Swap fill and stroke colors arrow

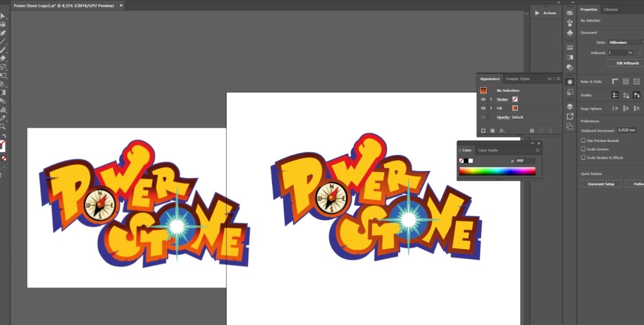click(x=4, y=136)
